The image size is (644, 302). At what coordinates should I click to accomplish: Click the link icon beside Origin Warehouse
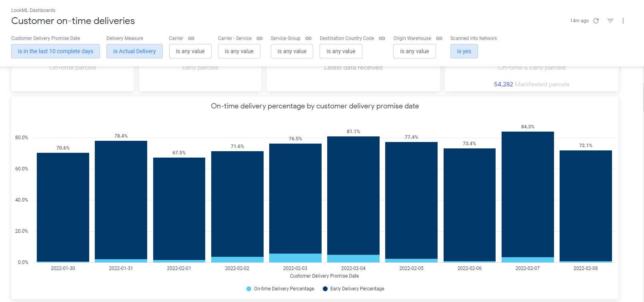(439, 38)
